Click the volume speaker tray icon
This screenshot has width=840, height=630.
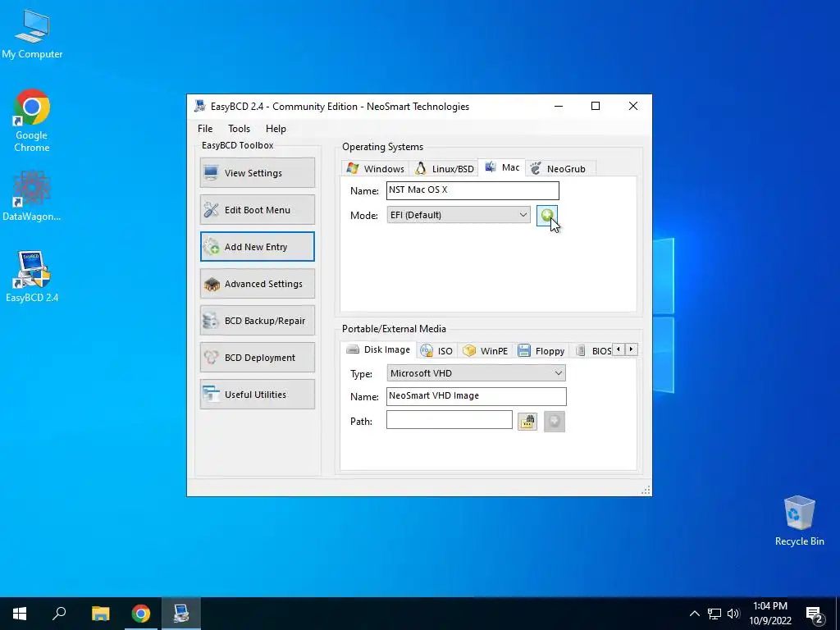[x=733, y=614]
